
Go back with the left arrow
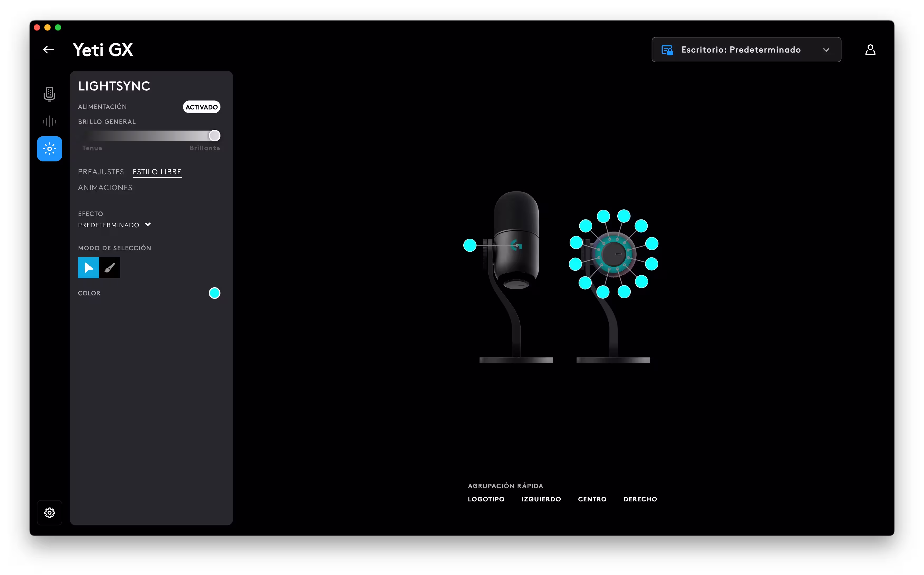[x=49, y=50]
